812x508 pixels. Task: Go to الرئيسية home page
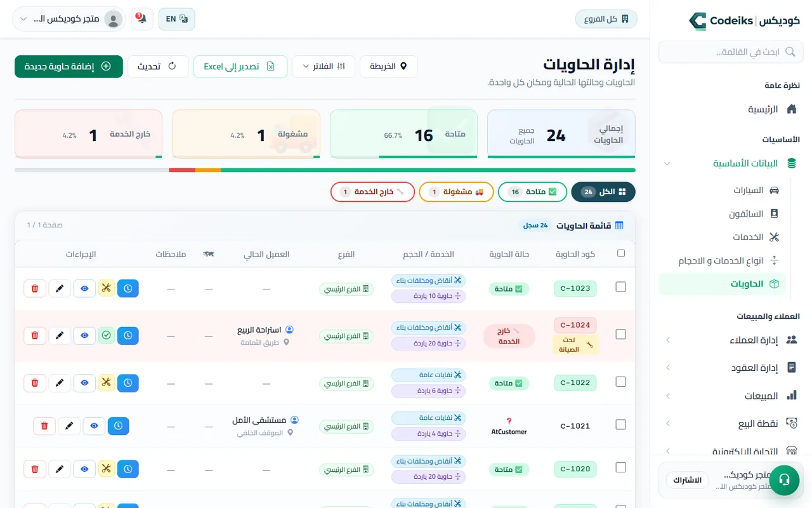tap(730, 109)
